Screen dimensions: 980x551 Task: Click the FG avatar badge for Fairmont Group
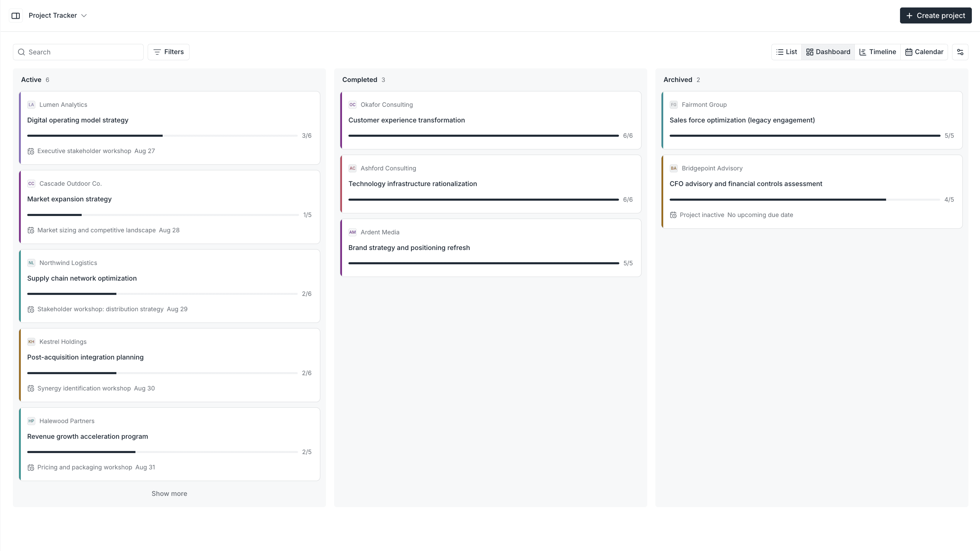673,104
